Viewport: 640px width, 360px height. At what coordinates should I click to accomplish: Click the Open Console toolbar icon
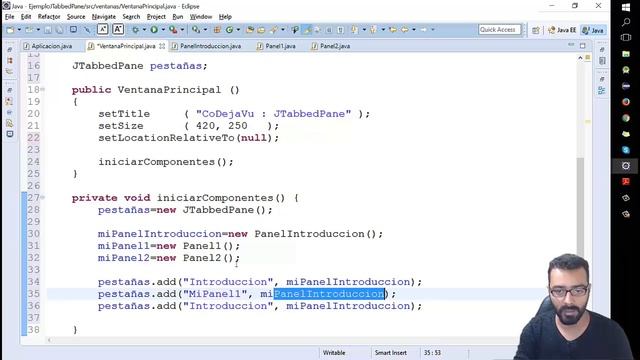(73, 29)
